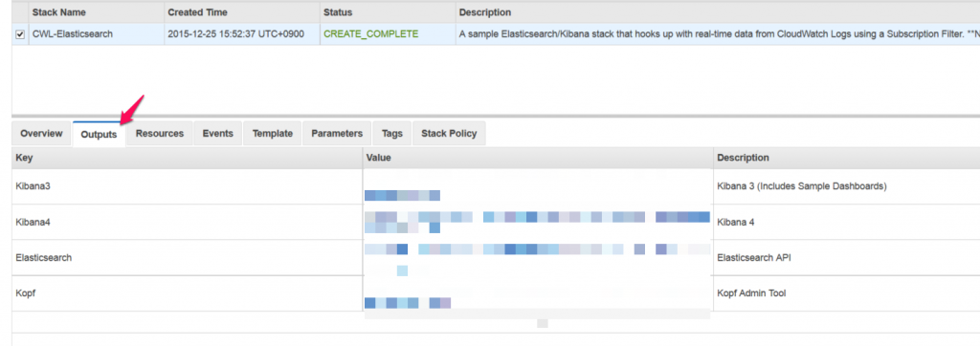
Task: Go to the Tags tab
Action: (391, 134)
